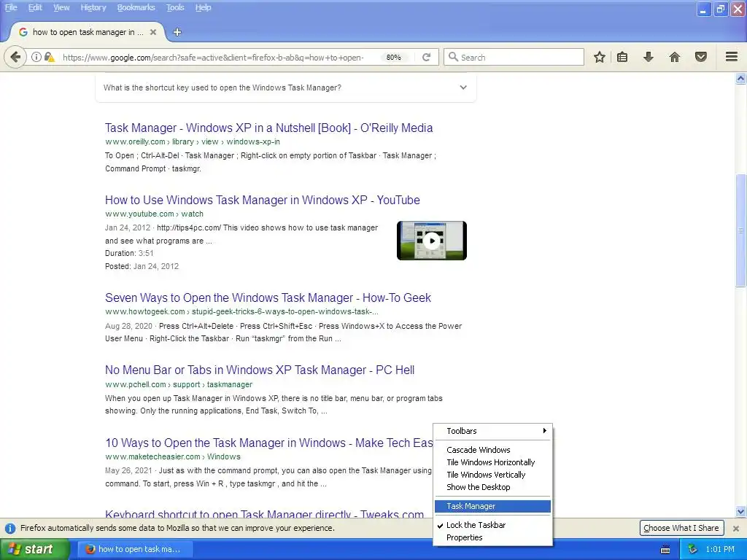Open the View menu
Viewport: 747px width, 560px height.
61,7
